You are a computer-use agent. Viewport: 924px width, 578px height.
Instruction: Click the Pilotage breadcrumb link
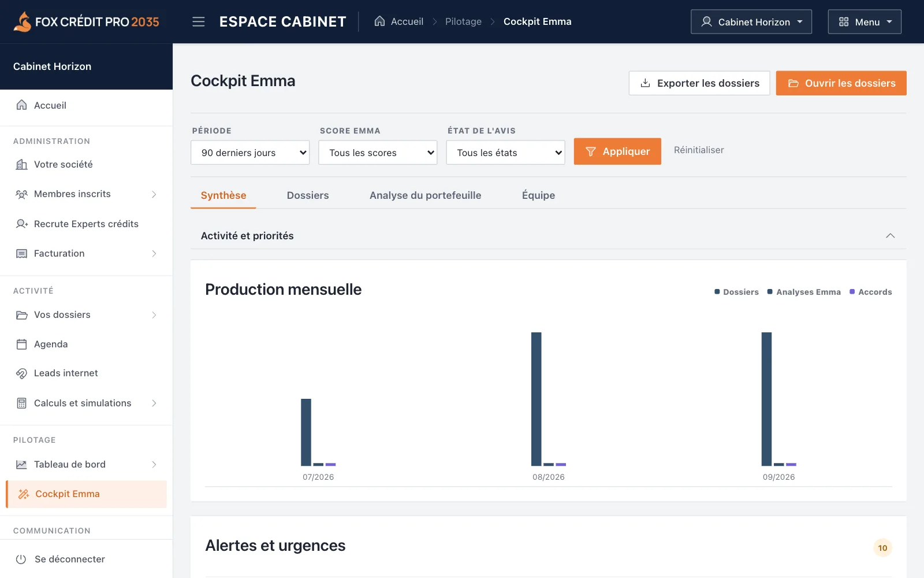(x=463, y=21)
